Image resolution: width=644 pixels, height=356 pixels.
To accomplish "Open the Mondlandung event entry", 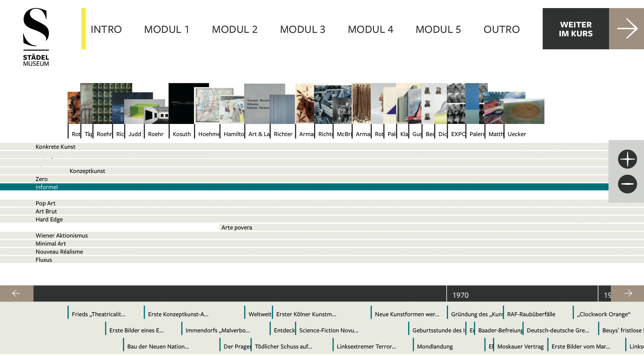I will 435,346.
